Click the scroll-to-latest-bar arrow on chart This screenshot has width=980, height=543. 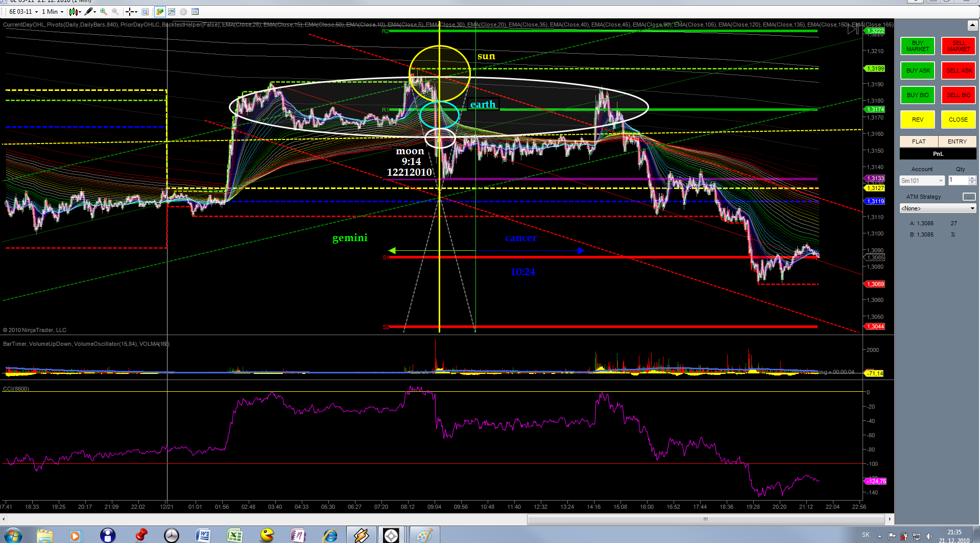tap(853, 30)
